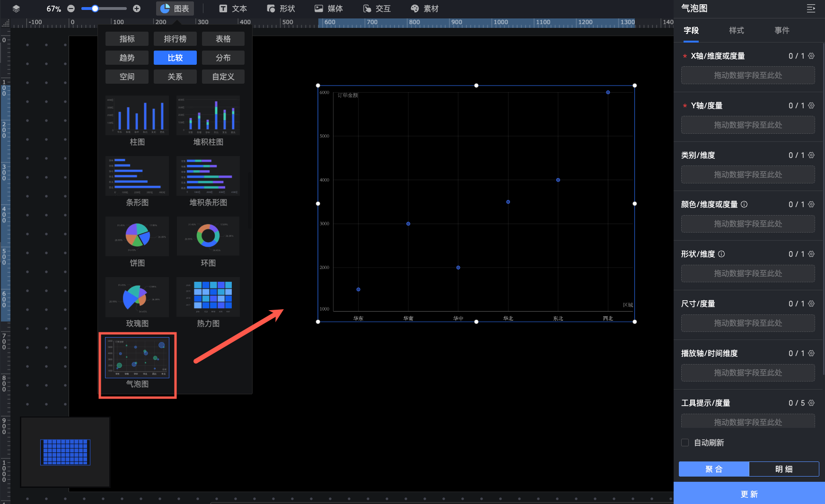
Task: Select the 华东 data point on chart
Action: click(358, 289)
